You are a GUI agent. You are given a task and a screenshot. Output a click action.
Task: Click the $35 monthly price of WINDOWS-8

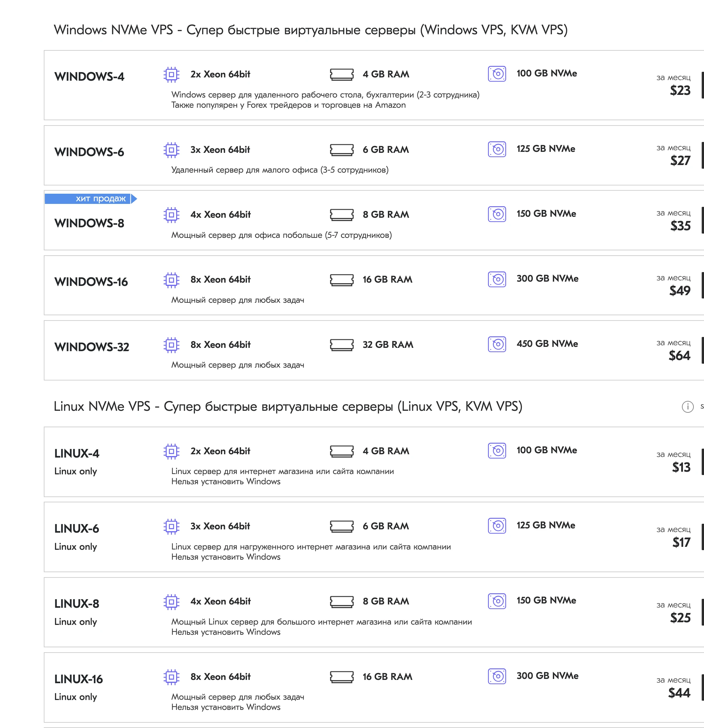[680, 226]
